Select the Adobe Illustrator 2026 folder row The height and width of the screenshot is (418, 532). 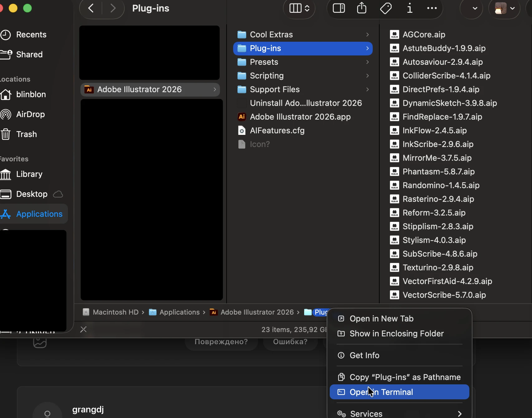pyautogui.click(x=150, y=89)
